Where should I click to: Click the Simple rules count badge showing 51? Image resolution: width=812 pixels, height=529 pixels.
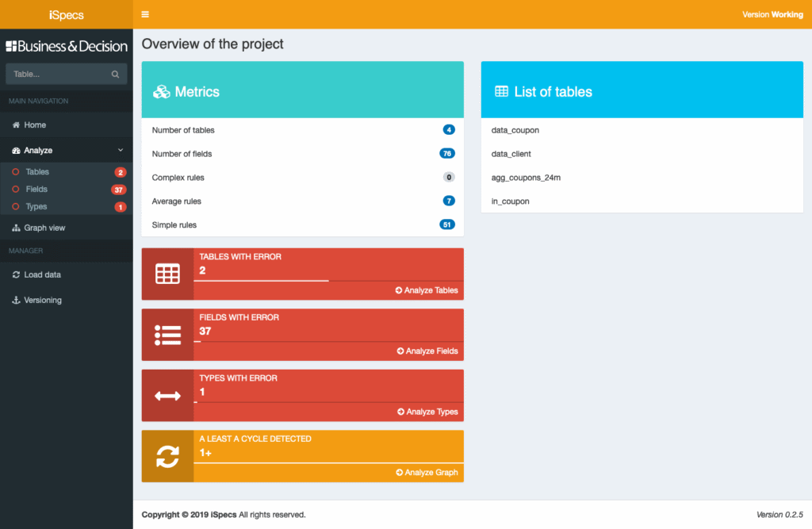coord(448,224)
